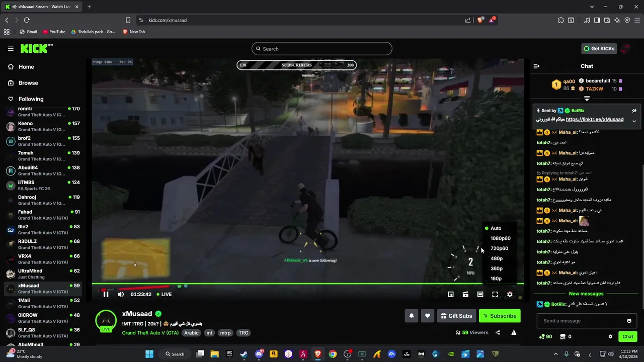This screenshot has height=362, width=644.
Task: Click the Arabic language tag
Action: [191, 333]
